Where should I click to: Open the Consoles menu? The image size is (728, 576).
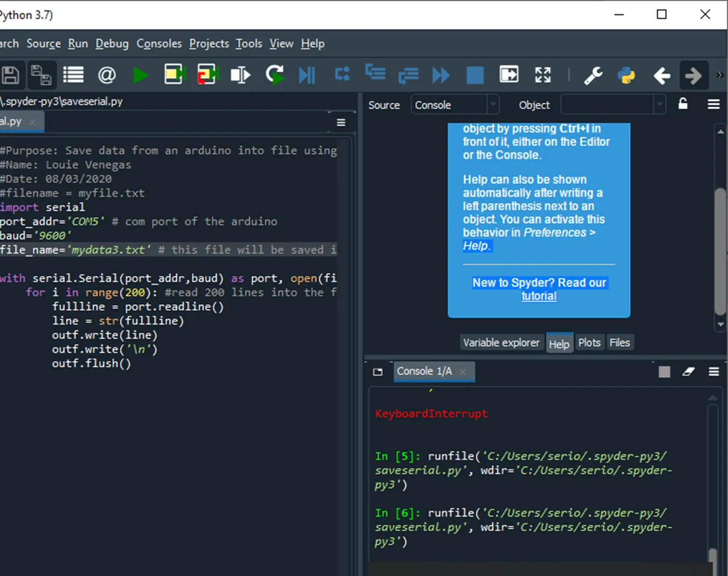159,44
